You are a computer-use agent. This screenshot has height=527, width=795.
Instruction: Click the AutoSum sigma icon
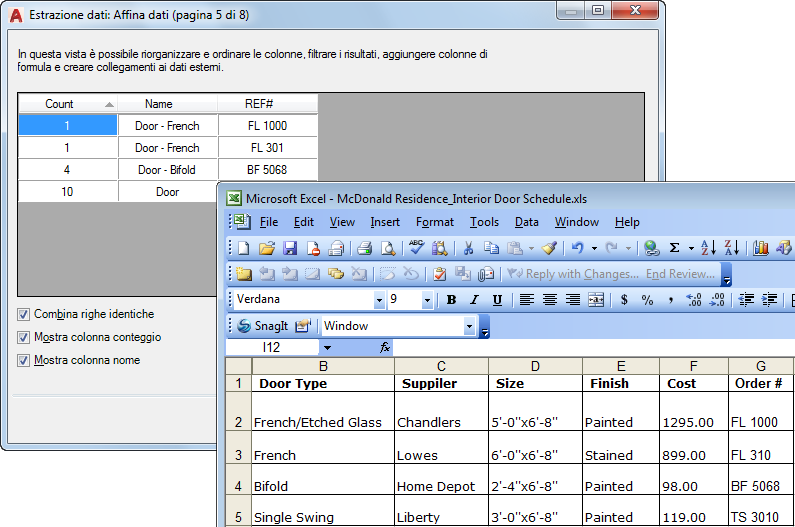coord(674,248)
